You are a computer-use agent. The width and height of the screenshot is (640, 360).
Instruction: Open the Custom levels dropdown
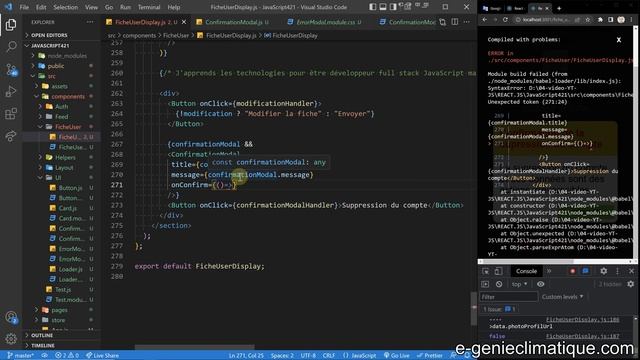point(562,297)
